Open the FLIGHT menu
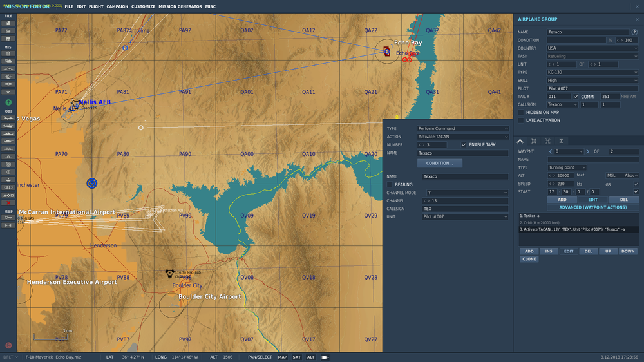The height and width of the screenshot is (362, 644). pos(96,6)
